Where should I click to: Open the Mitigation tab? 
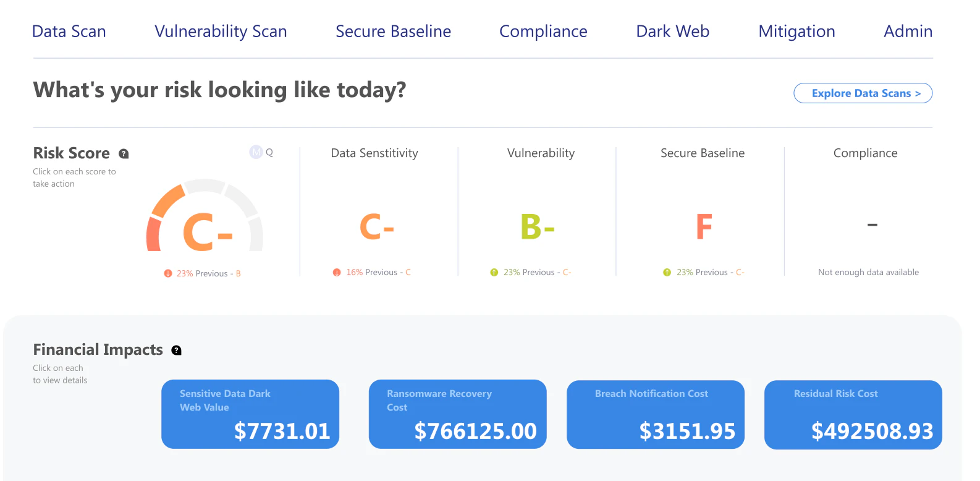[x=796, y=32]
